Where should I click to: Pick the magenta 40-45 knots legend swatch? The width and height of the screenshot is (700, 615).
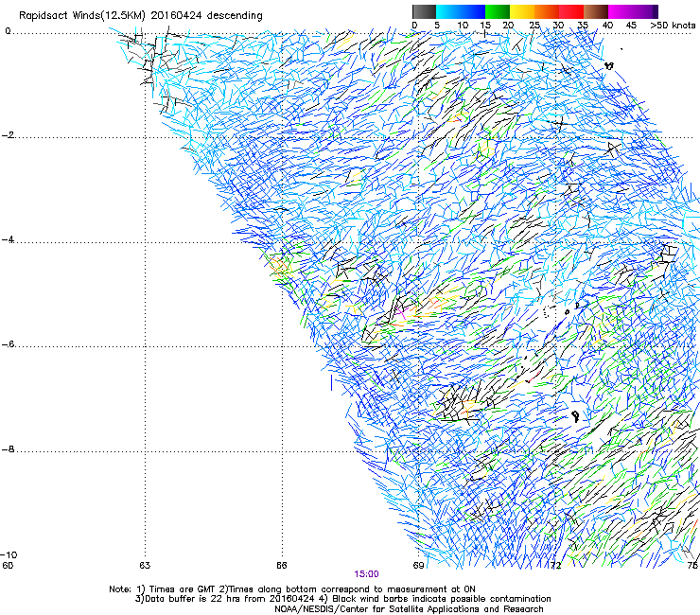pos(621,11)
